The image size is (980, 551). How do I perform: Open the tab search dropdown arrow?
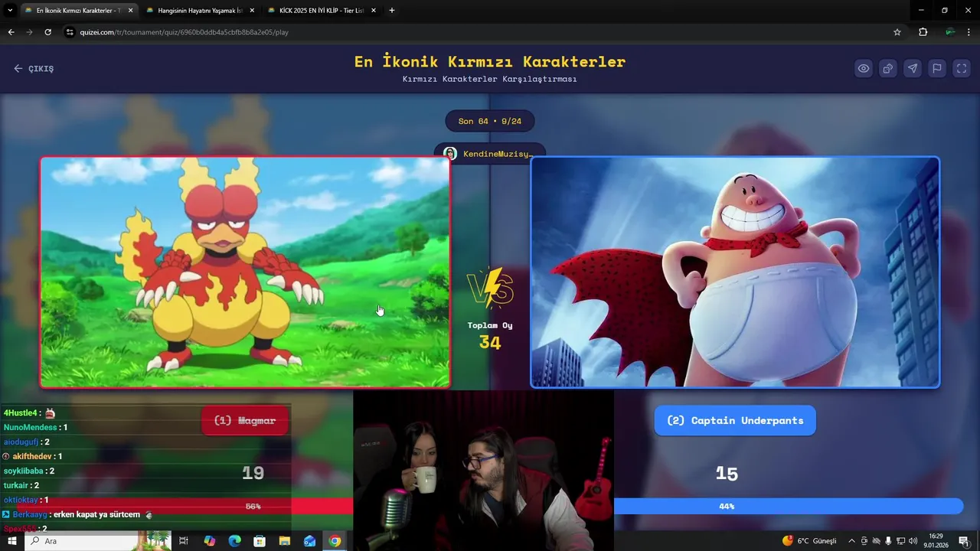10,11
